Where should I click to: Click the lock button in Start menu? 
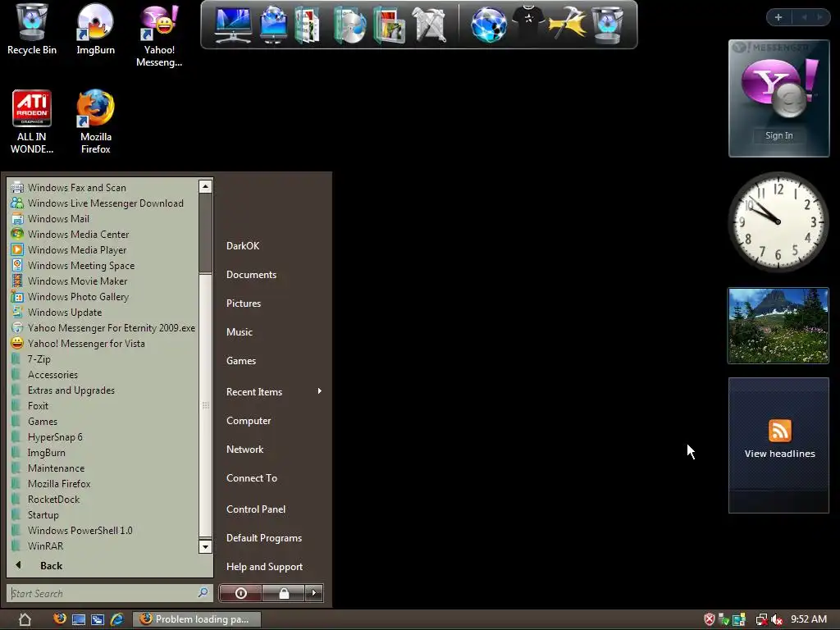(284, 592)
